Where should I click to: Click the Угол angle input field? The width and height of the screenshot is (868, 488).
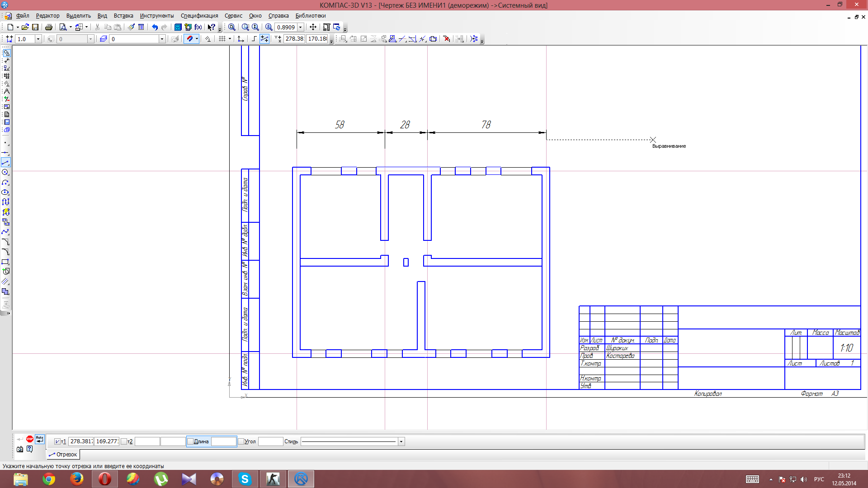[270, 441]
